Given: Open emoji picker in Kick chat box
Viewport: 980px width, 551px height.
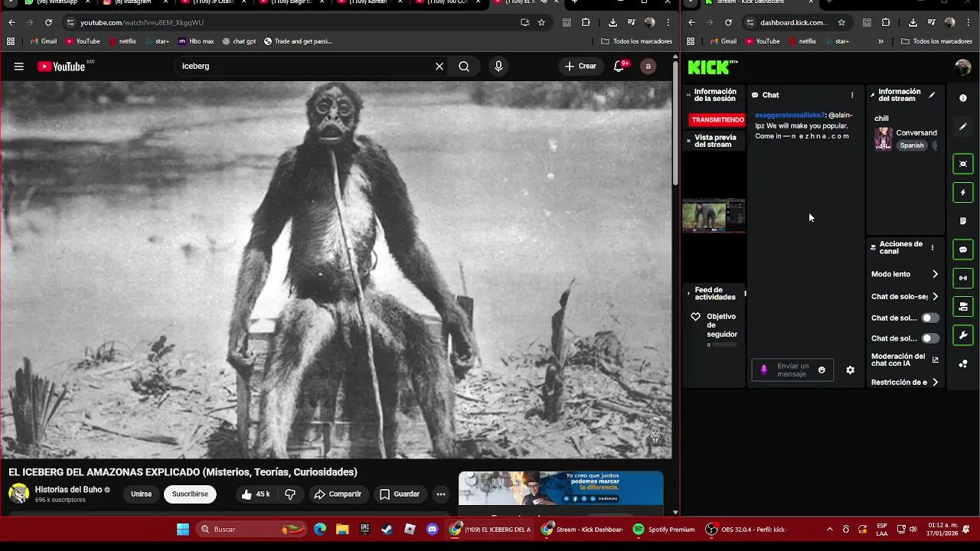Looking at the screenshot, I should pyautogui.click(x=822, y=370).
